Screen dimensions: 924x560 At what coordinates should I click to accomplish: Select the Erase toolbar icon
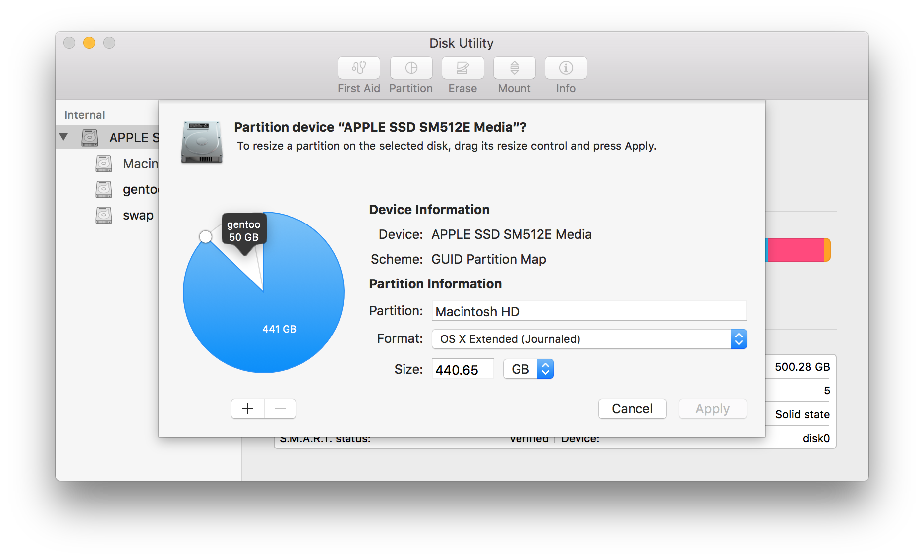pos(462,68)
